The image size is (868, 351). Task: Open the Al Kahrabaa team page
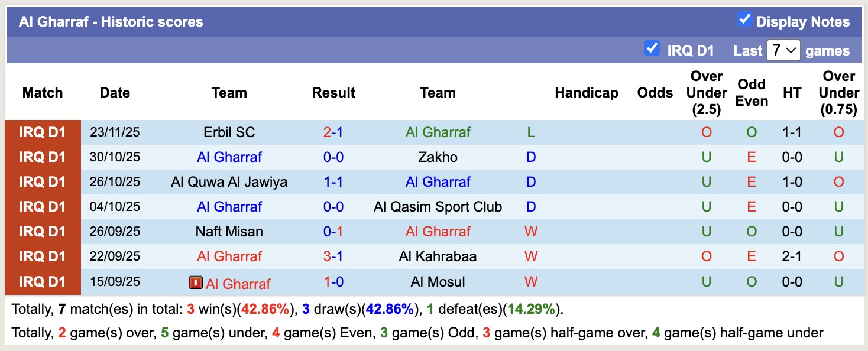coord(438,256)
